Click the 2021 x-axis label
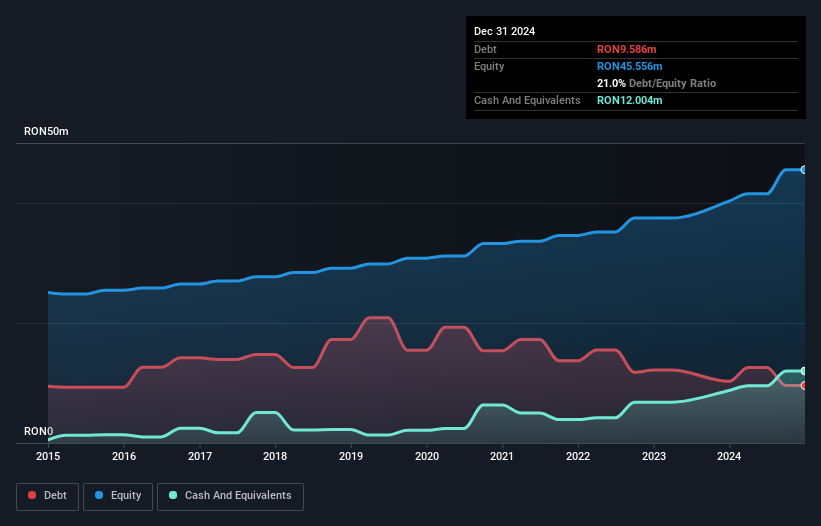This screenshot has height=526, width=821. pos(502,456)
